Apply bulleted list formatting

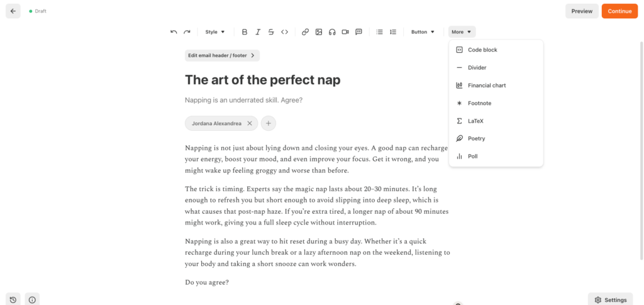(379, 32)
